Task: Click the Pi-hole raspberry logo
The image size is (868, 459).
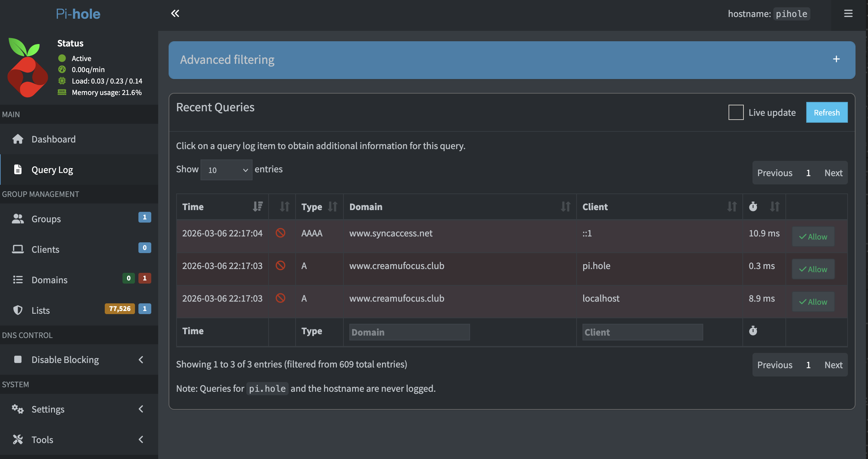Action: coord(28,68)
